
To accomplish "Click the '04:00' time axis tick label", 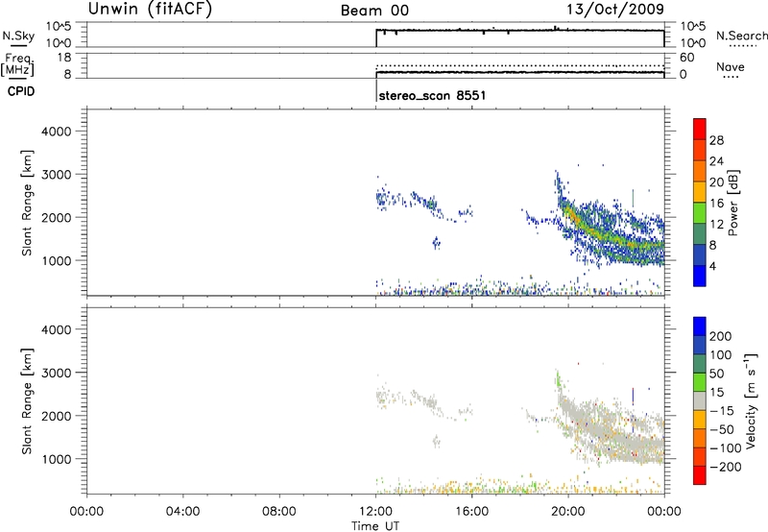I will click(183, 512).
